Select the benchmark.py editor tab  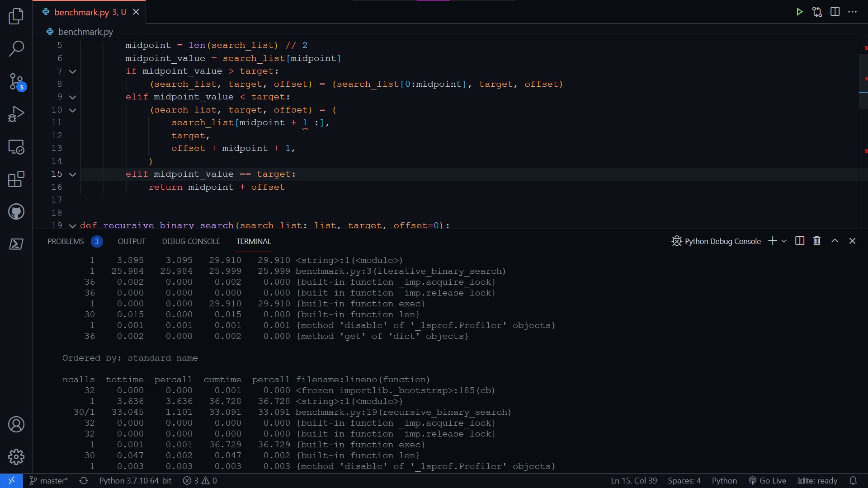tap(90, 12)
